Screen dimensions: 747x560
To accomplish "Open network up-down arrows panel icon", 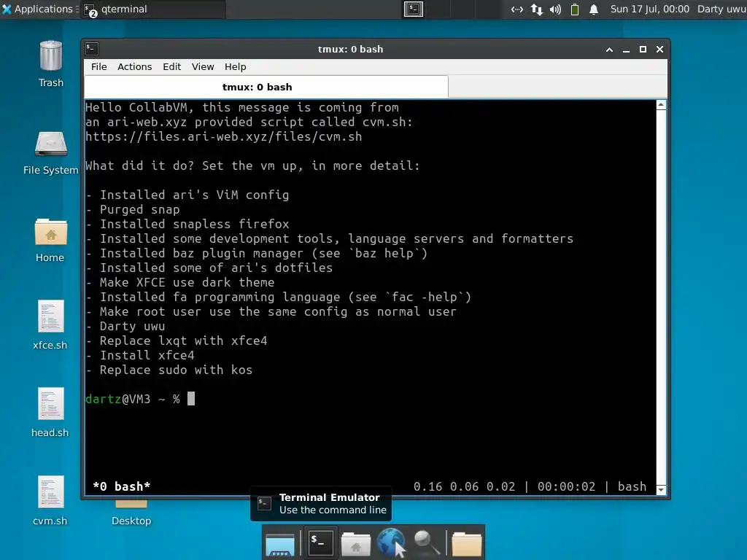I will [x=536, y=9].
